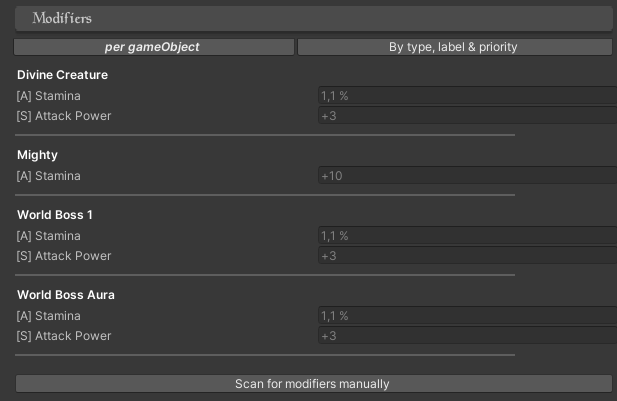617x401 pixels.
Task: Click [S] Attack Power label under Divine Creature
Action: pos(64,116)
